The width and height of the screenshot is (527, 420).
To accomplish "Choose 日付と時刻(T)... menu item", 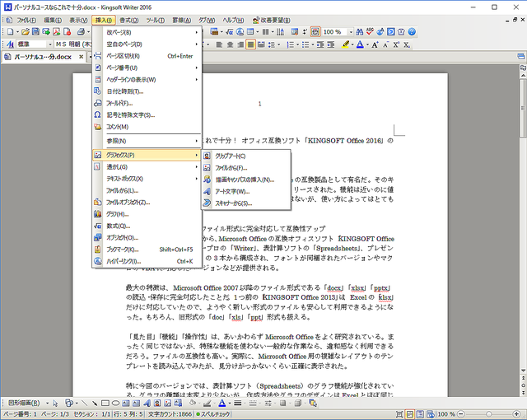I will point(147,91).
